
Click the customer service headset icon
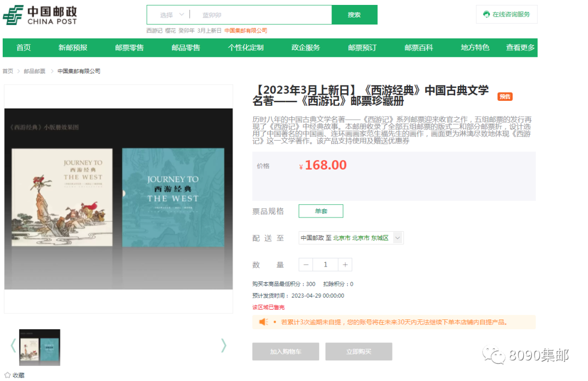(486, 14)
